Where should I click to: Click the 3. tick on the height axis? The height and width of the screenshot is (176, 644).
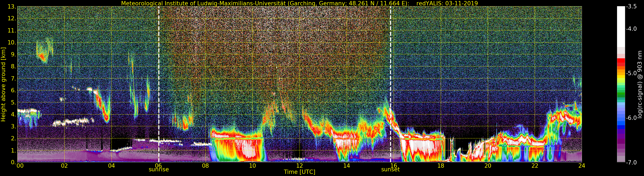13,126
